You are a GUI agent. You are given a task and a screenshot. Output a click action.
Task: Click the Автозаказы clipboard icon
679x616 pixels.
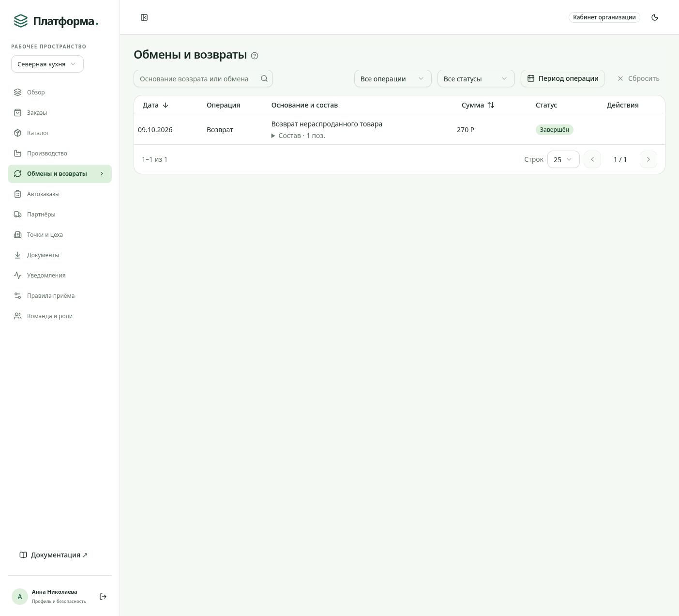point(18,194)
